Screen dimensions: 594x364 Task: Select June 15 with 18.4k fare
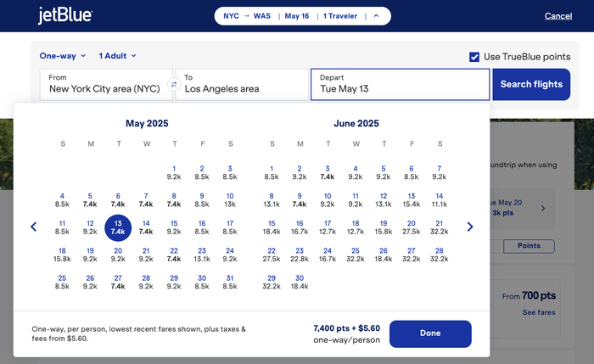[272, 227]
